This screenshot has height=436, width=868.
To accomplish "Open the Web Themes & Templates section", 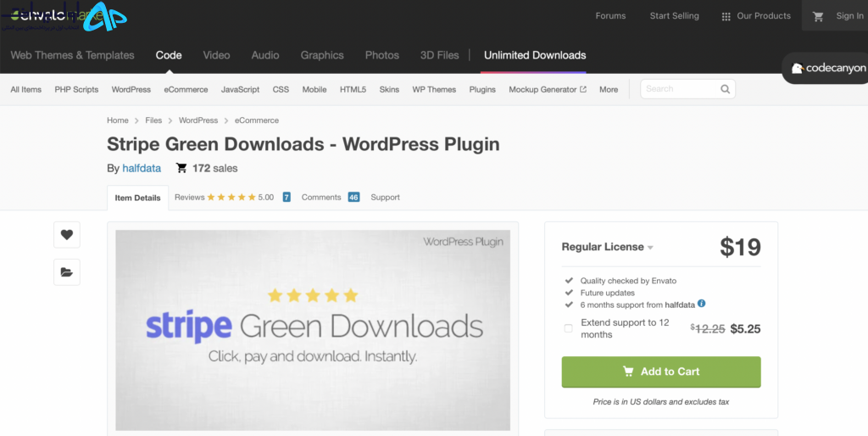I will (x=73, y=55).
